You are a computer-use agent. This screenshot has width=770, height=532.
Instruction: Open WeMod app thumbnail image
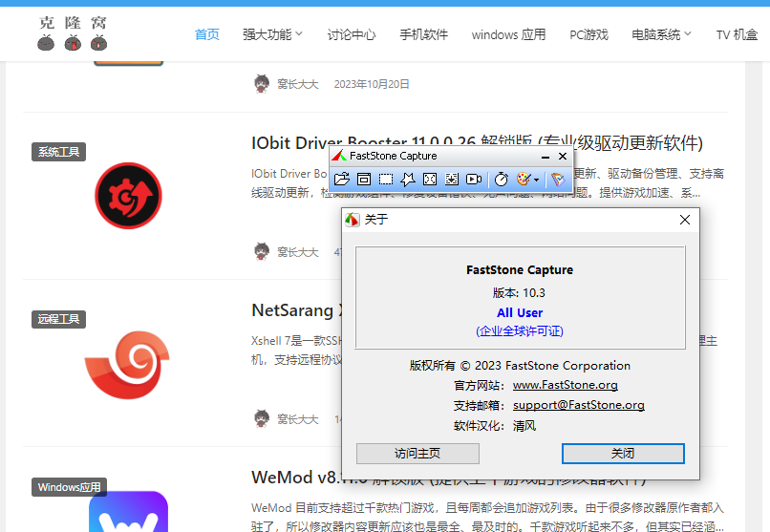pyautogui.click(x=128, y=511)
